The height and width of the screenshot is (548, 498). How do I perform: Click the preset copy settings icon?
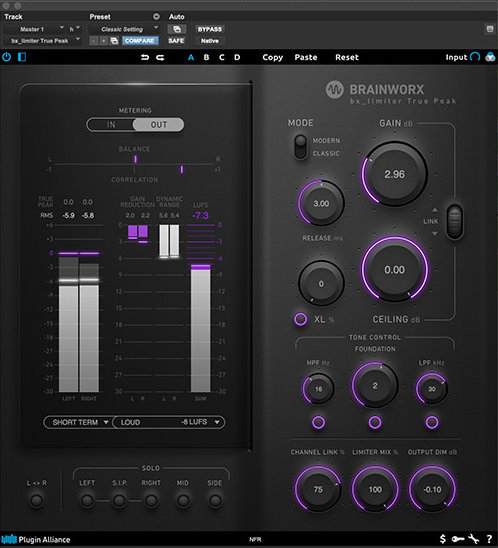[114, 41]
